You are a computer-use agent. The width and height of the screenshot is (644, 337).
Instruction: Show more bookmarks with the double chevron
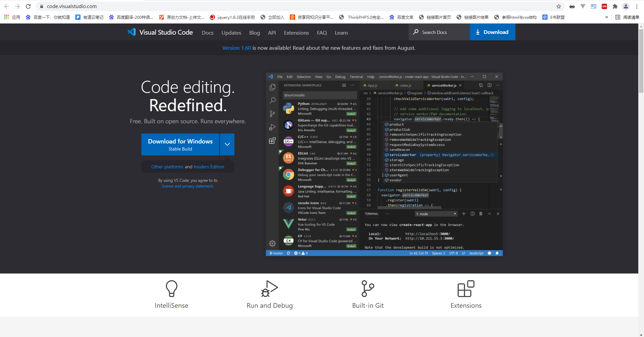click(x=606, y=17)
